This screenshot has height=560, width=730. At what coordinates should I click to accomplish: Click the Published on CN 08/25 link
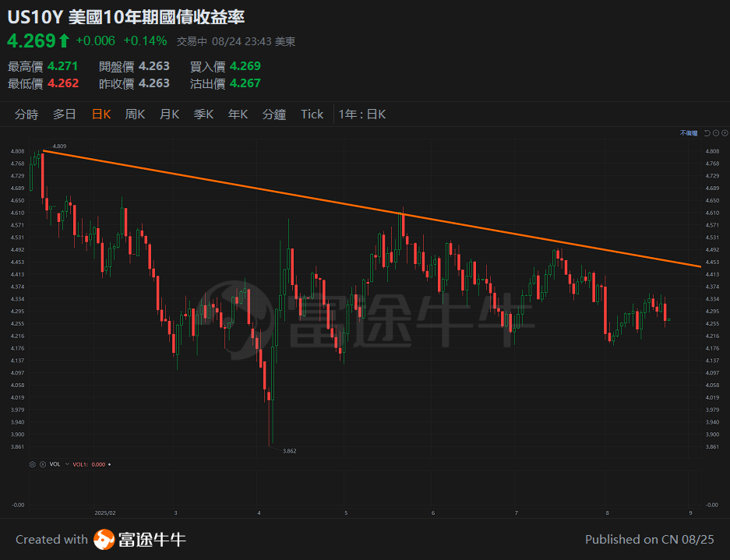[x=651, y=539]
